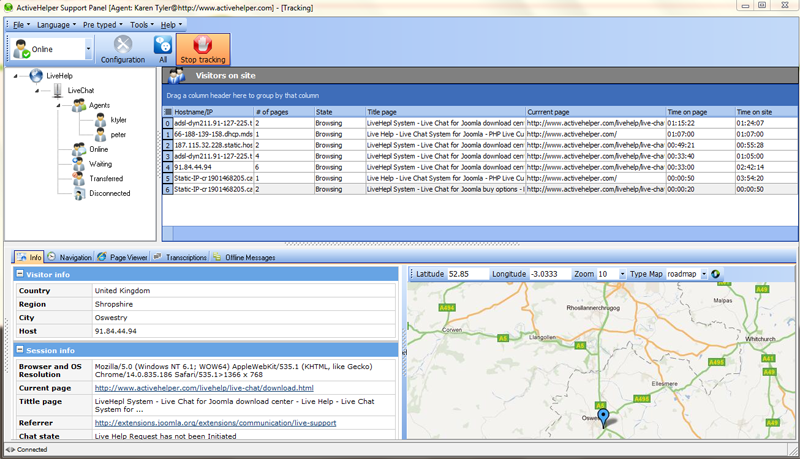Select the Disconnected node icon

point(79,194)
